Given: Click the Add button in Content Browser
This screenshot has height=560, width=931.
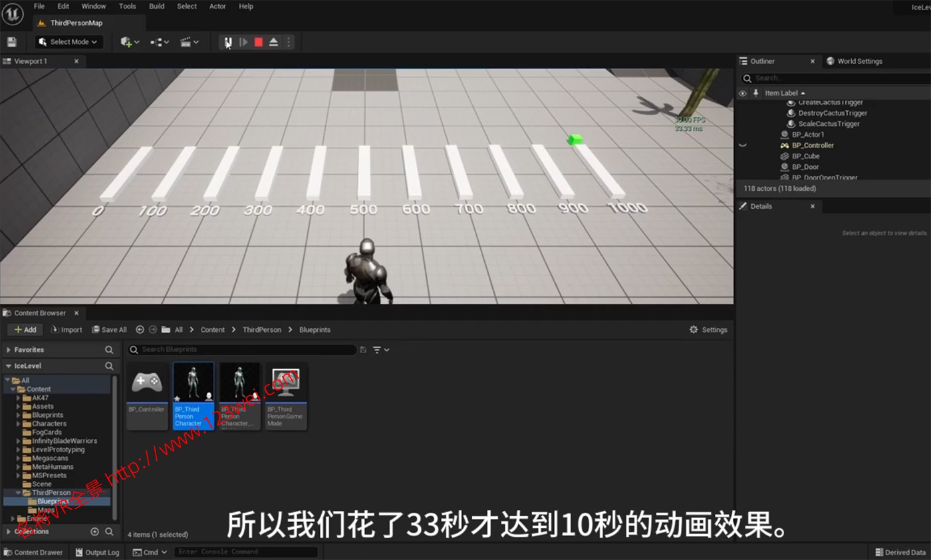Looking at the screenshot, I should coord(25,329).
